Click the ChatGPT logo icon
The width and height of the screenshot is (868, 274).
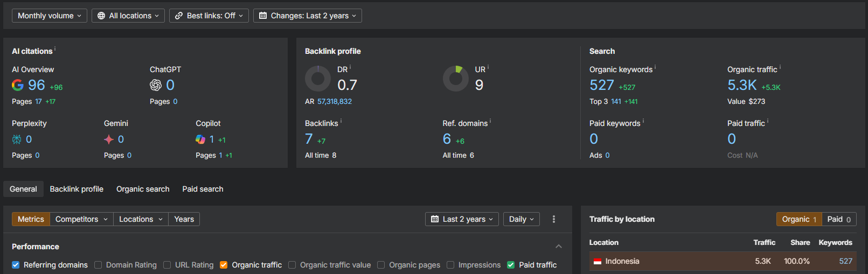pyautogui.click(x=156, y=85)
